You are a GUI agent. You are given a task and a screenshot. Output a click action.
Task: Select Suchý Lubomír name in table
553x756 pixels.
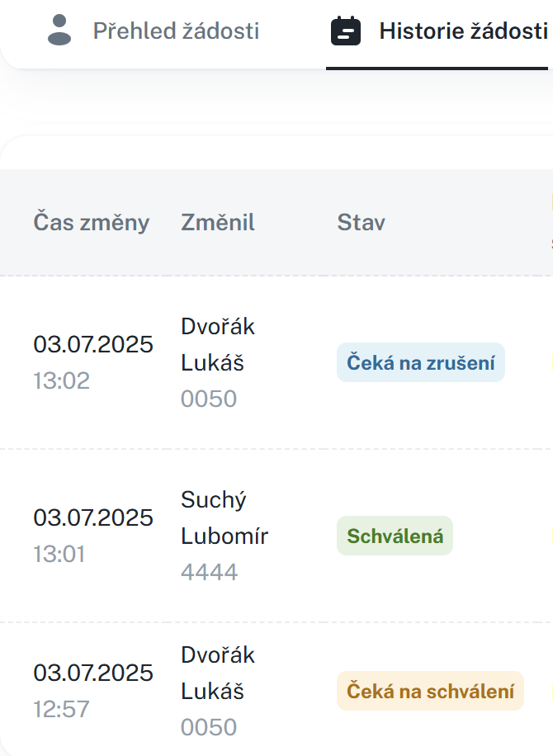225,517
